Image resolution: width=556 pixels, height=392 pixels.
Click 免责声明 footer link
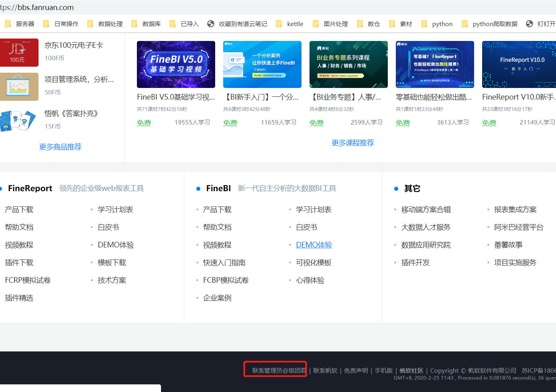point(356,371)
